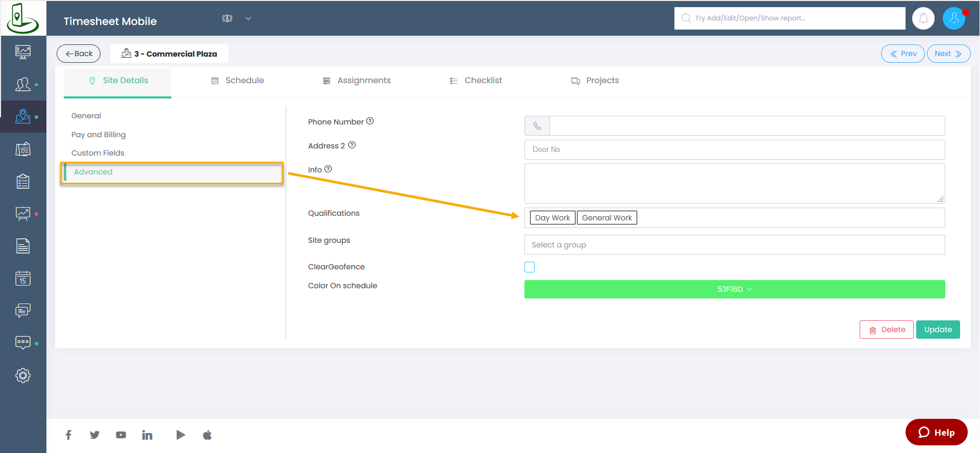980x453 pixels.
Task: Show Info help tooltip icon
Action: (328, 169)
